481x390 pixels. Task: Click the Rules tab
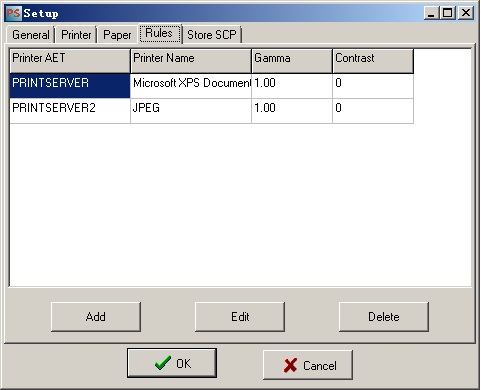click(x=159, y=33)
